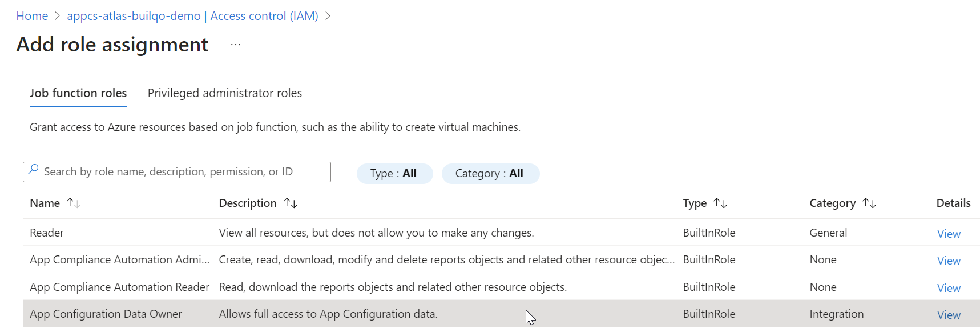View details for App Compliance Automation Administrator
Image resolution: width=980 pixels, height=328 pixels.
(x=949, y=261)
